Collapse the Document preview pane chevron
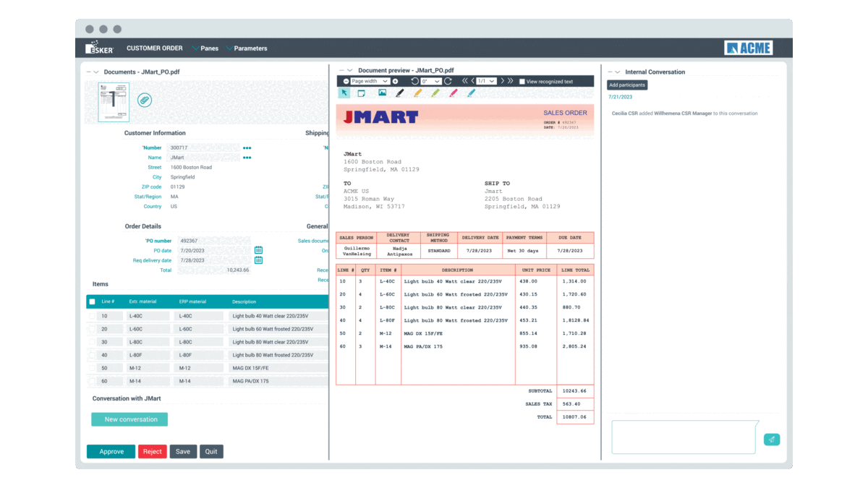The width and height of the screenshot is (868, 488). coord(350,71)
